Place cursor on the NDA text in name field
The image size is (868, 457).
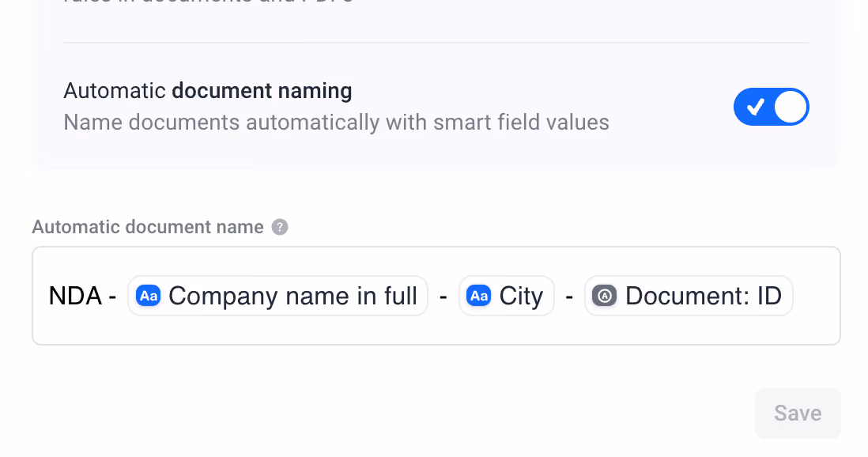coord(75,296)
